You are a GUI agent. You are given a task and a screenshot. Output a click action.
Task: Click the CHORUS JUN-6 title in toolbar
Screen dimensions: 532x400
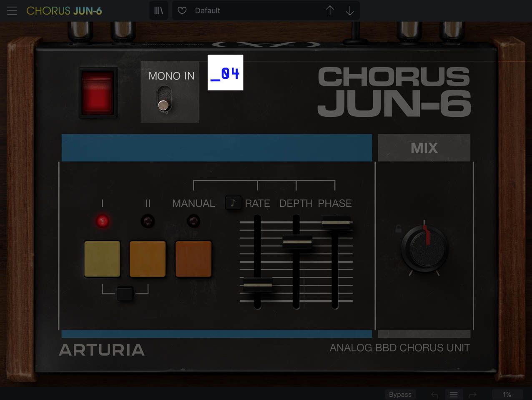(64, 11)
